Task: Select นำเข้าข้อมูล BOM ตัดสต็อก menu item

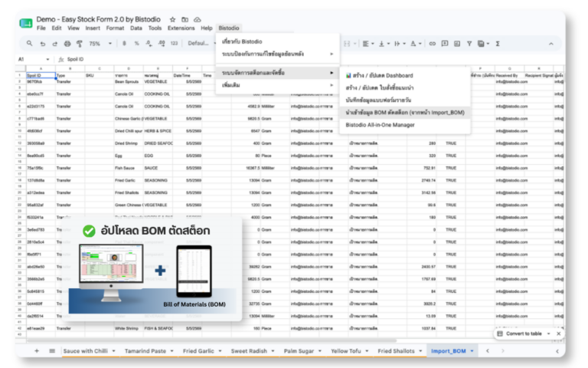Action: coord(405,112)
